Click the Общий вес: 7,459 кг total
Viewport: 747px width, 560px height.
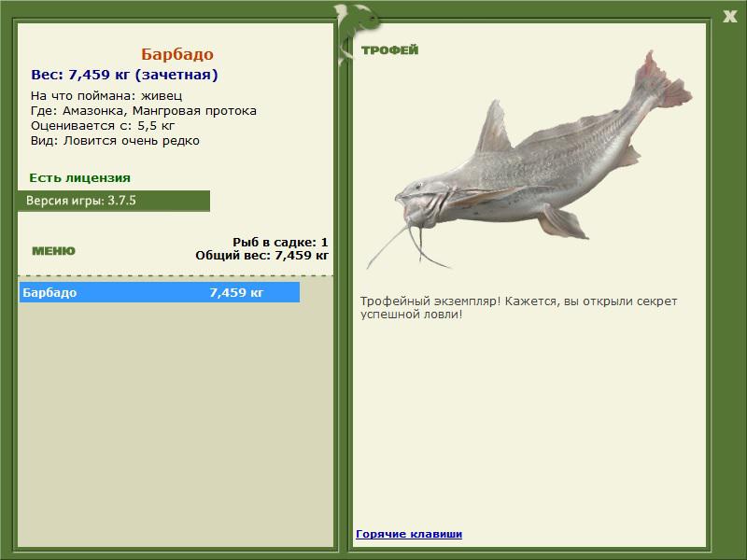coord(261,255)
